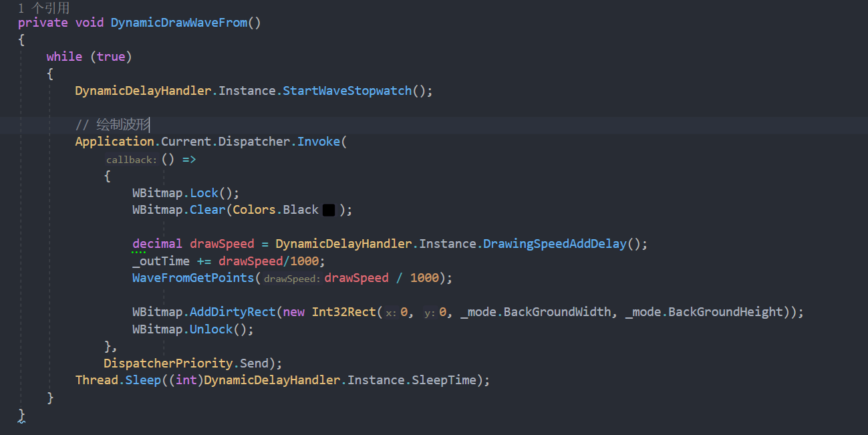This screenshot has width=868, height=435.
Task: Click the "Current" property in Application.Current
Action: point(186,142)
